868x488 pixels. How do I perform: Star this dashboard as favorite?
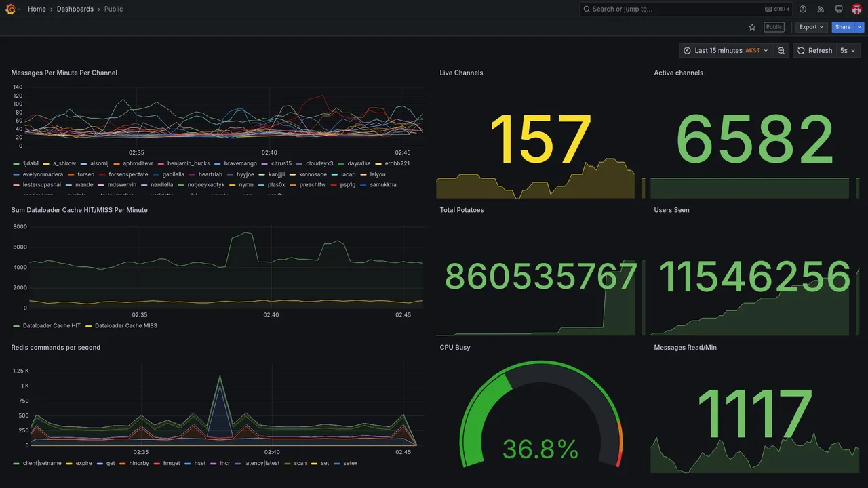[x=752, y=27]
